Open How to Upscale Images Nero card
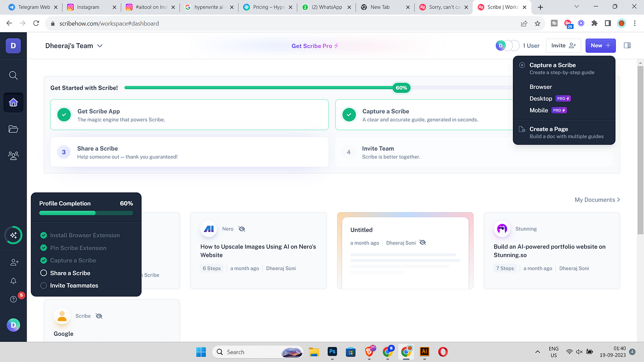Image resolution: width=644 pixels, height=362 pixels. click(259, 250)
